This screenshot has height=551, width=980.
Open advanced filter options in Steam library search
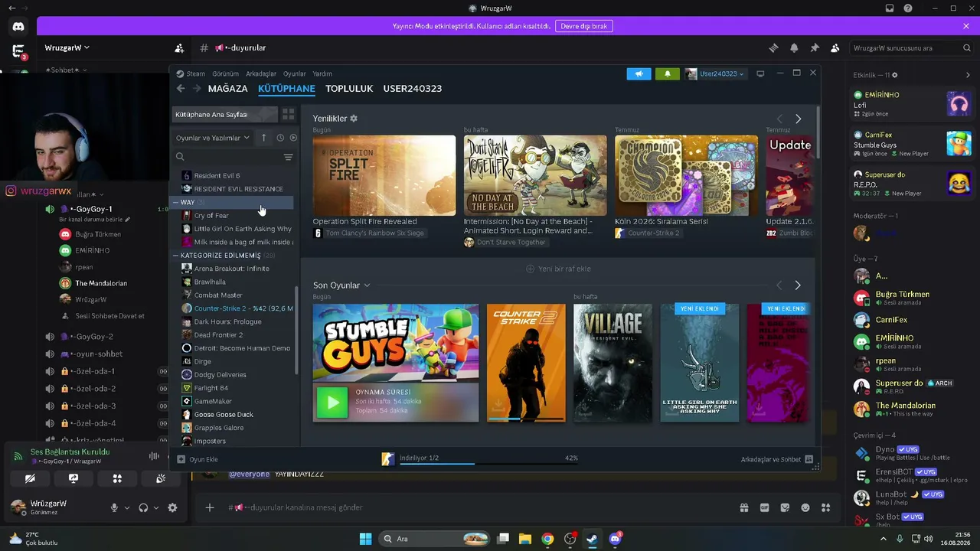[288, 157]
